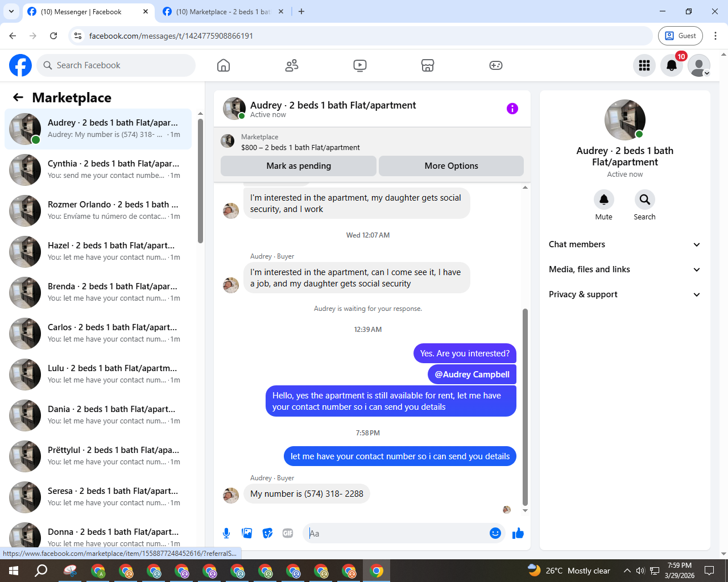Click the conversation list scrollbar
Screen dimensions: 728x582
(200, 181)
